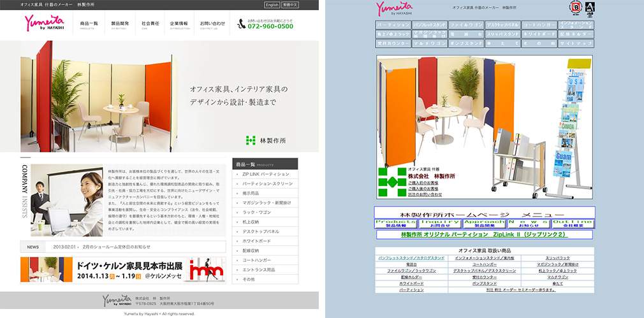
Task: Open the News お知らせ menu button
Action: click(x=529, y=224)
